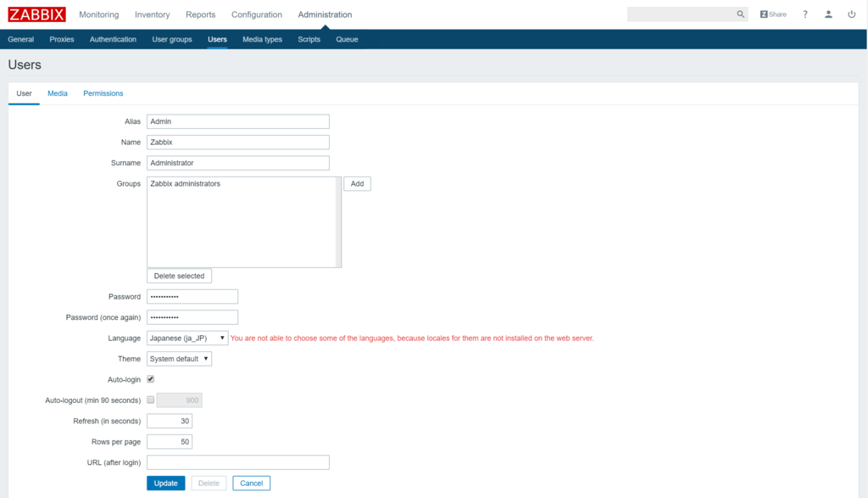Click the Alias input field
Viewport: 868px width, 498px height.
(238, 121)
